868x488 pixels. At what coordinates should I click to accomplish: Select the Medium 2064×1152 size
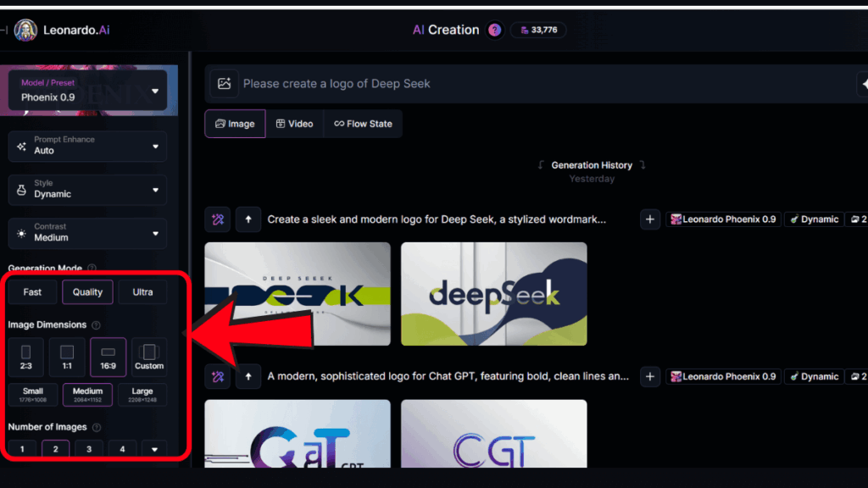[87, 395]
